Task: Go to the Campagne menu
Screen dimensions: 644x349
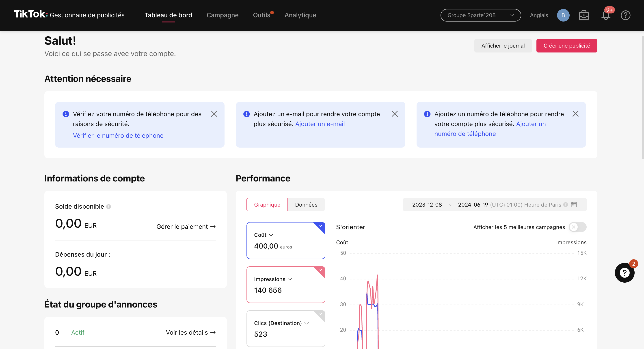Action: point(222,15)
